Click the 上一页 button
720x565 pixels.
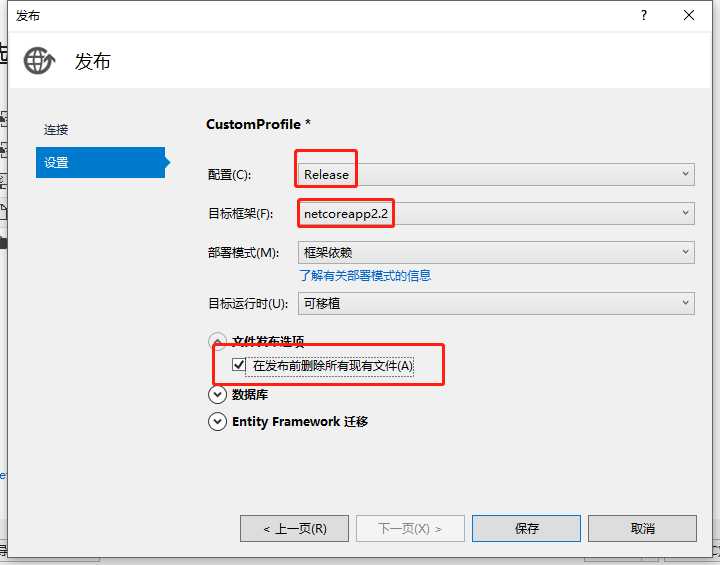click(x=294, y=528)
